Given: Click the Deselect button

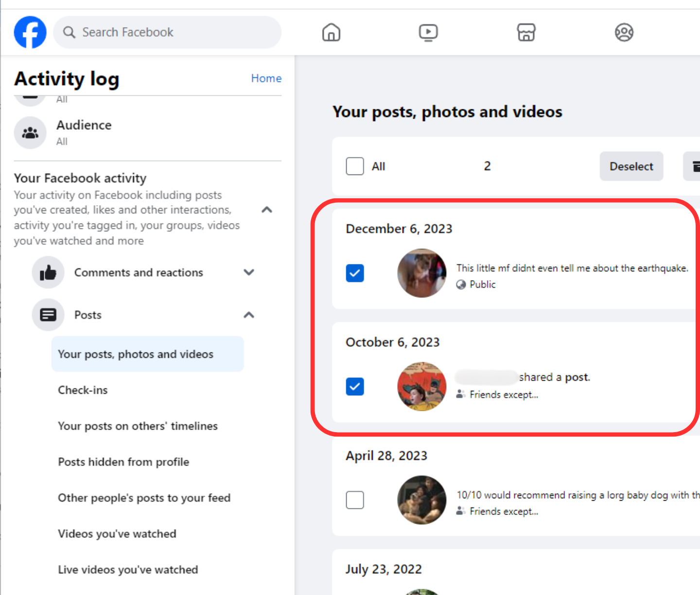Looking at the screenshot, I should point(631,166).
